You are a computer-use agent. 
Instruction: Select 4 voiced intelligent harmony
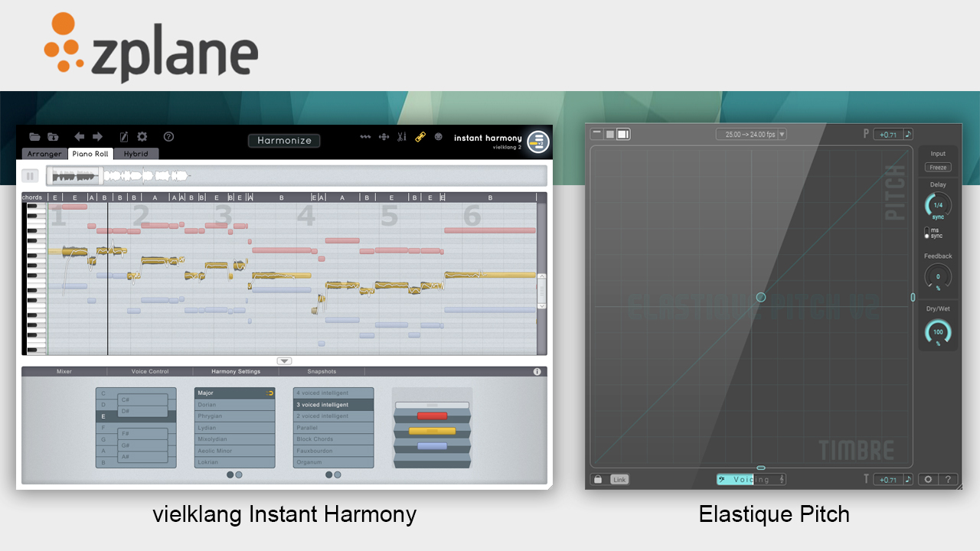pos(333,393)
